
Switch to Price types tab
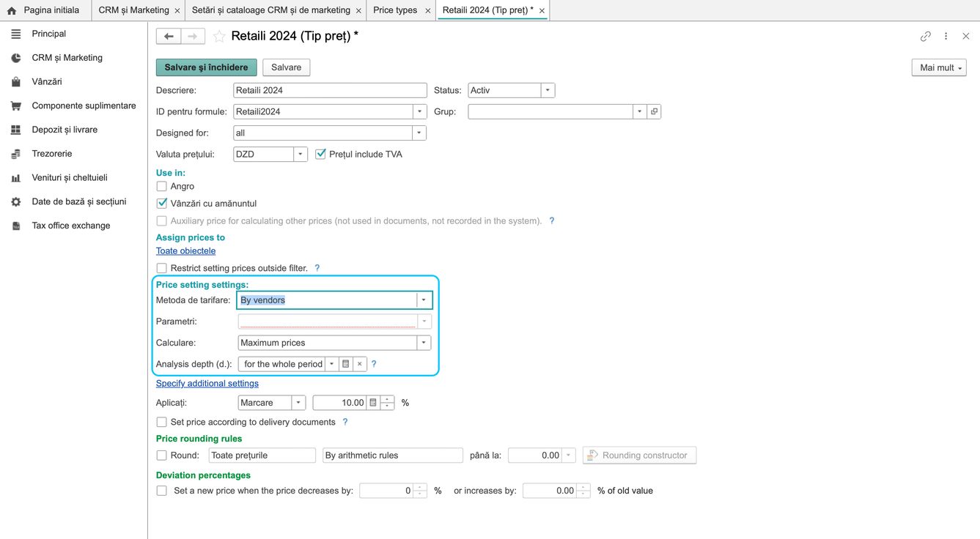395,10
